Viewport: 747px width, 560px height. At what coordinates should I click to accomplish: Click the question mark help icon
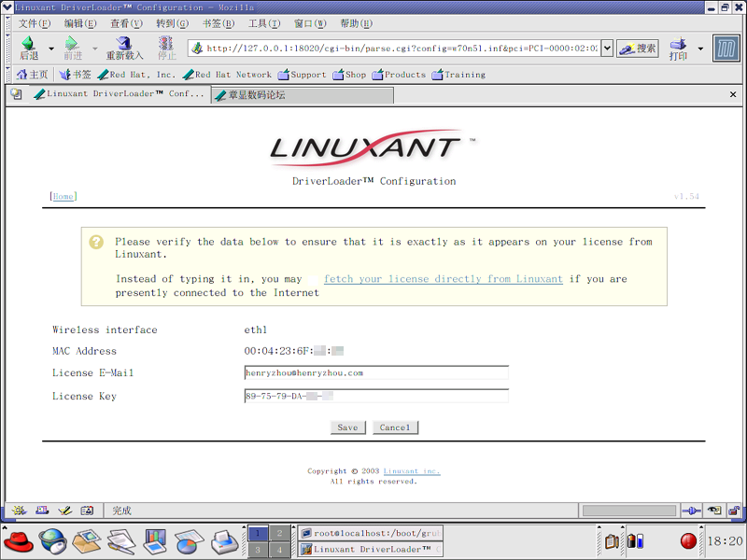[96, 243]
